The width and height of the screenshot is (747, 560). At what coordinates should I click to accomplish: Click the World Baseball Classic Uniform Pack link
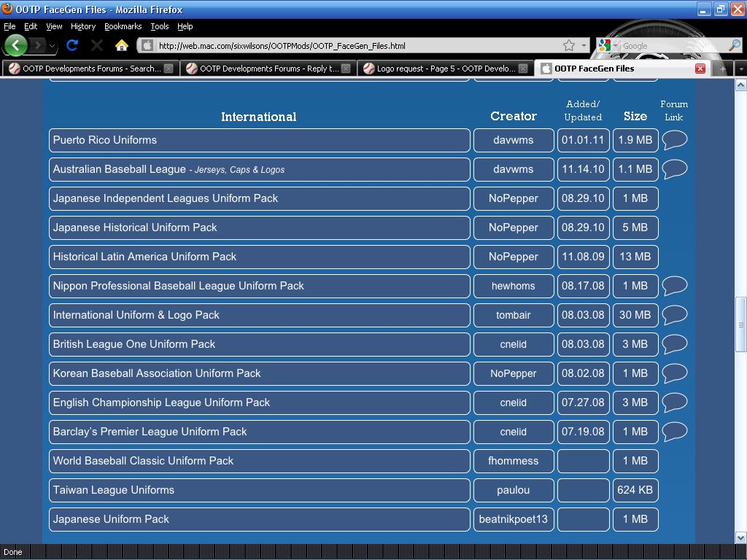[x=143, y=461]
